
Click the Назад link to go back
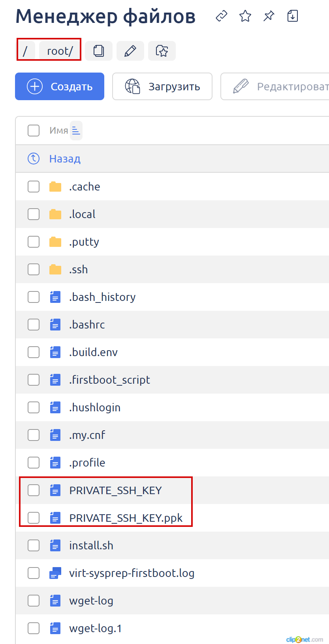tap(65, 159)
